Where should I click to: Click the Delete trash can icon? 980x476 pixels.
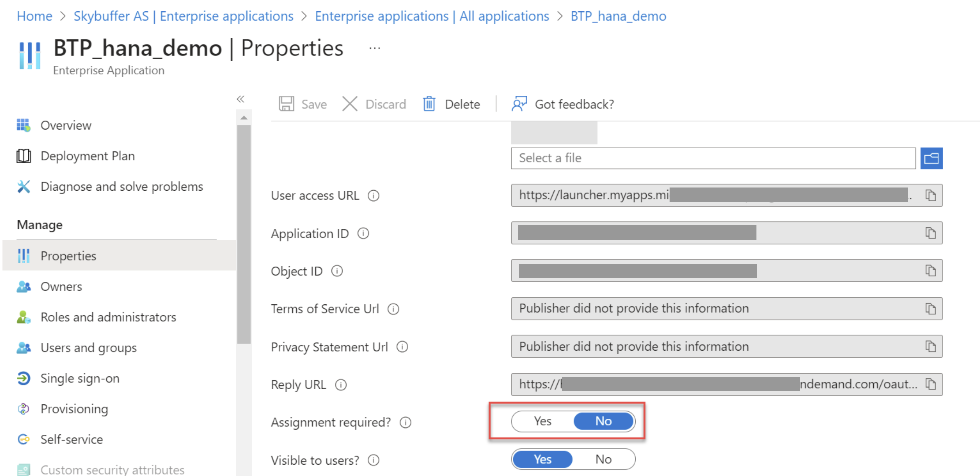pyautogui.click(x=429, y=103)
